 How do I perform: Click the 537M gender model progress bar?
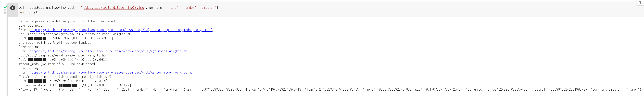click(37, 81)
